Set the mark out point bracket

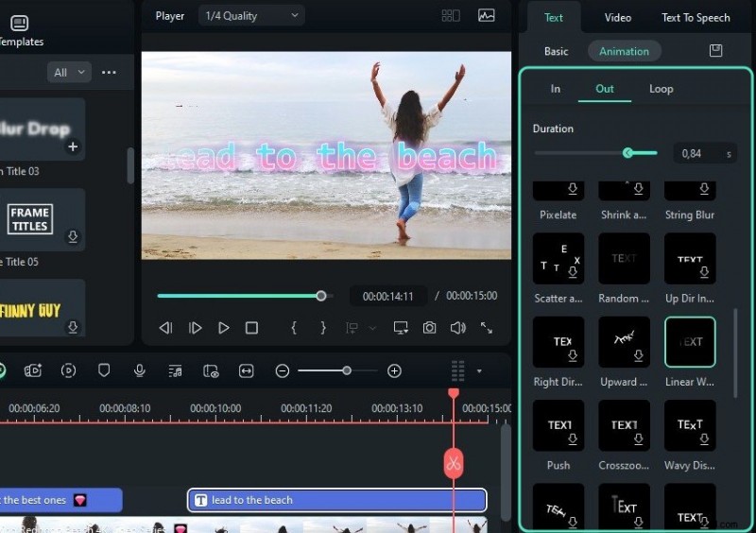coord(323,328)
